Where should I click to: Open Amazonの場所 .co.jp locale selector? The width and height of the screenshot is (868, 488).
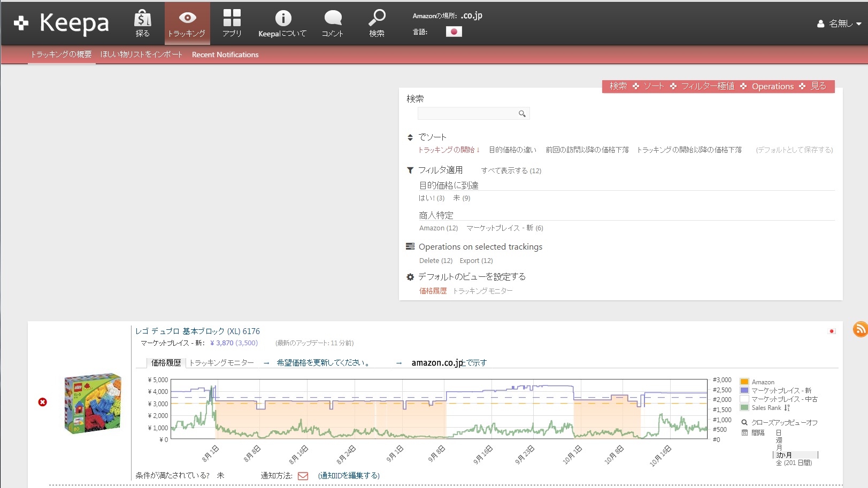[471, 16]
